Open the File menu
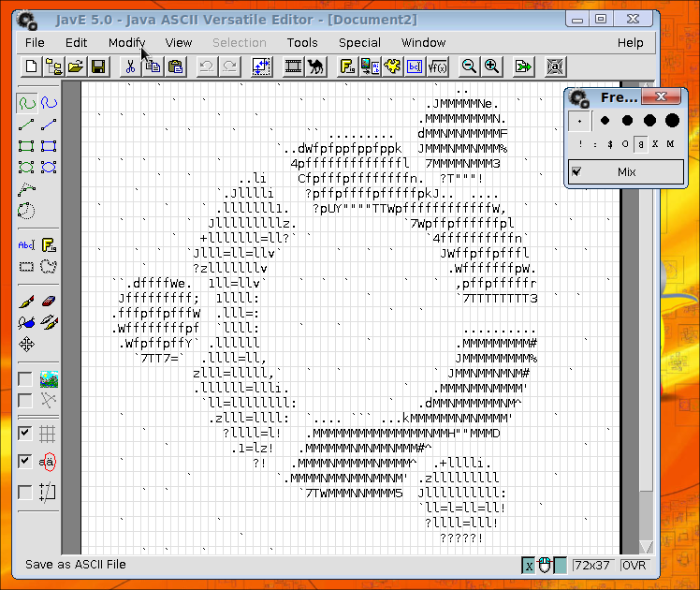Screen dimensions: 700x590 click(35, 43)
